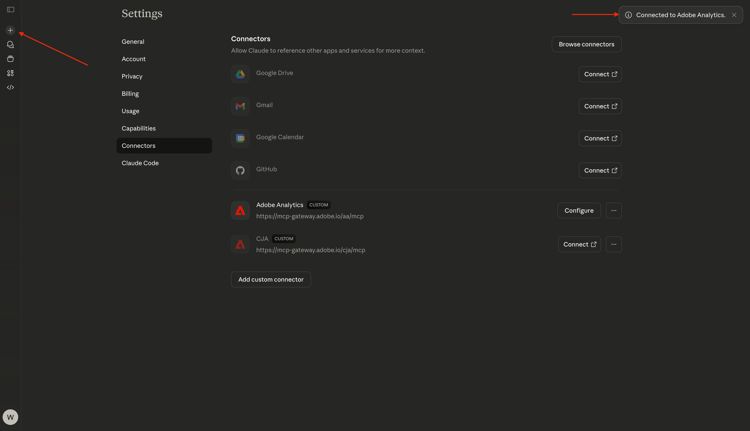Click the GitHub logo icon

click(x=240, y=170)
